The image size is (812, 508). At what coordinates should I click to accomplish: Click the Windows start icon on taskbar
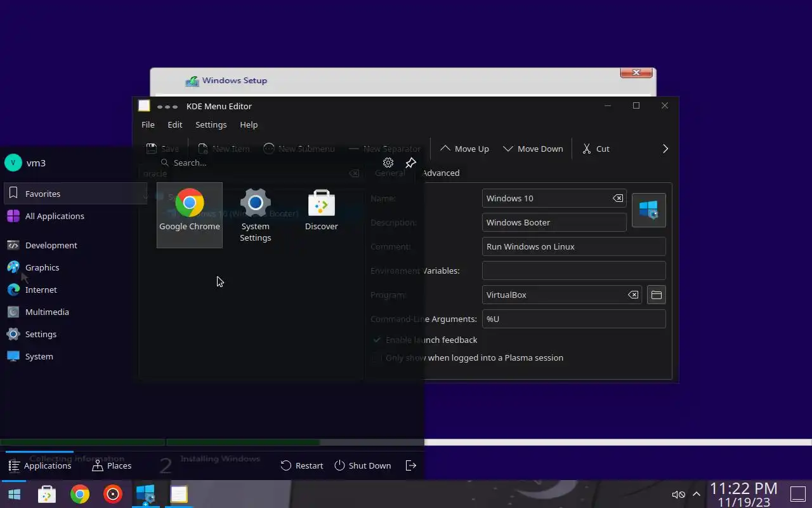click(x=14, y=494)
